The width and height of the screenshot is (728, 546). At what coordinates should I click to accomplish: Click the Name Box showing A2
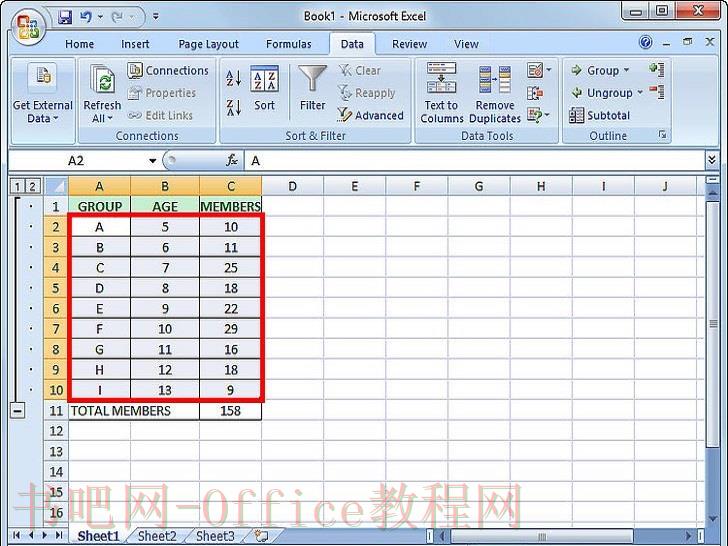pyautogui.click(x=77, y=161)
